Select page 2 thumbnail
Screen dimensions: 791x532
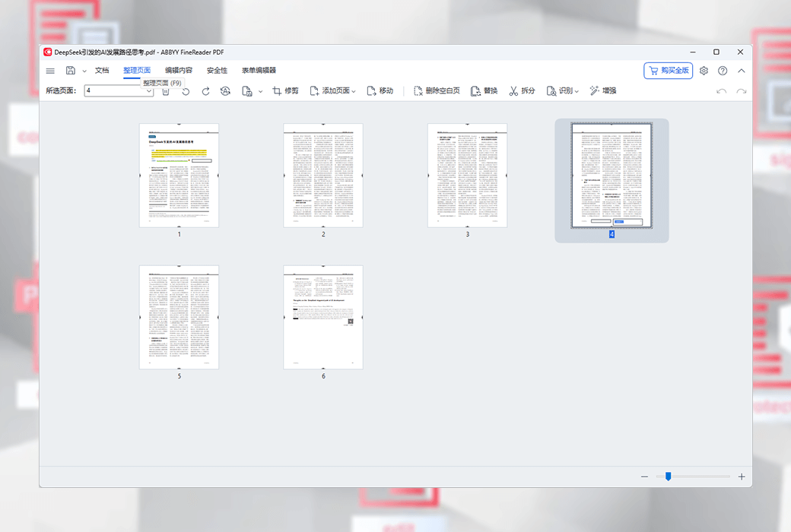click(x=323, y=176)
